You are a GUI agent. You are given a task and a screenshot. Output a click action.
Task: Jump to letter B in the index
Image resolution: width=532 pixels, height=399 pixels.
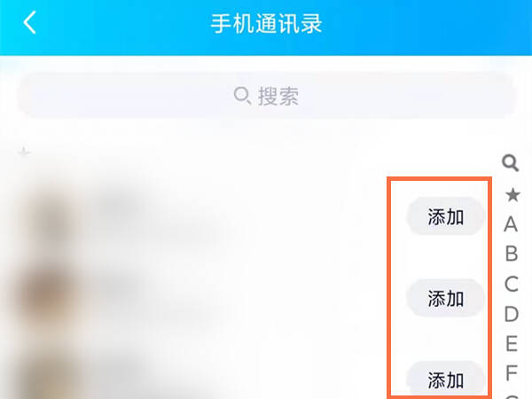(x=512, y=254)
